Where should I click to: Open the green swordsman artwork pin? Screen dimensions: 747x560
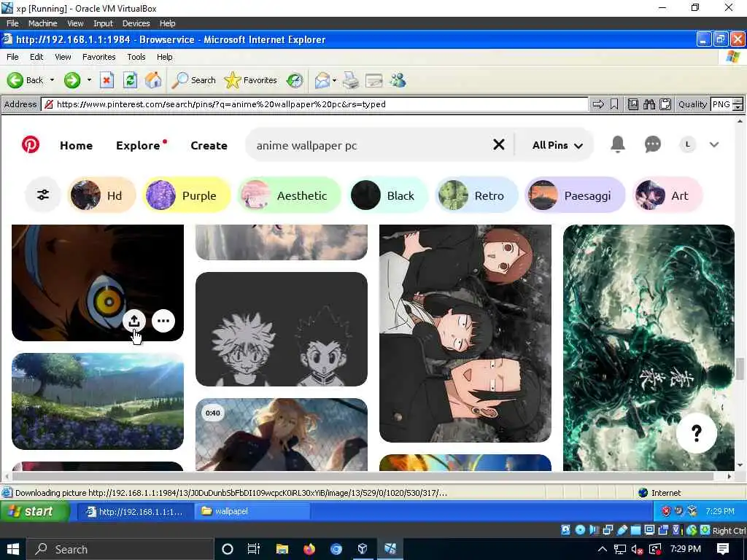click(x=649, y=348)
